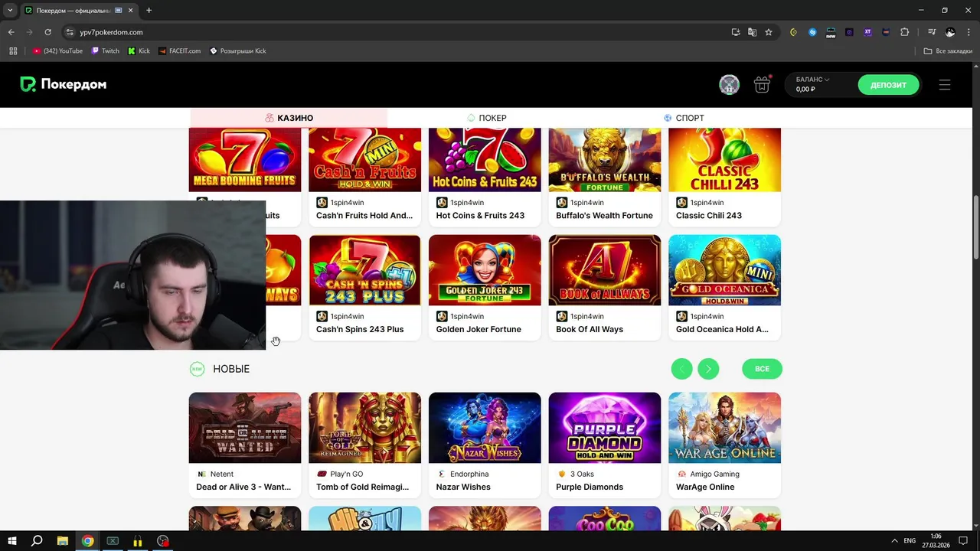The image size is (980, 551).
Task: Open the Cash'n Fruits Hold and Win game thumbnail
Action: coord(364,159)
